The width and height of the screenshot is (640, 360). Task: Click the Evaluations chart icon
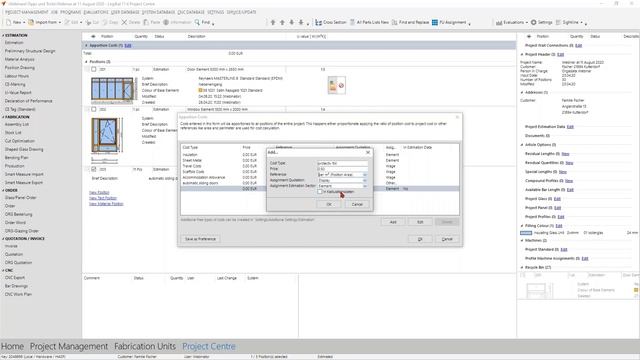pos(499,22)
